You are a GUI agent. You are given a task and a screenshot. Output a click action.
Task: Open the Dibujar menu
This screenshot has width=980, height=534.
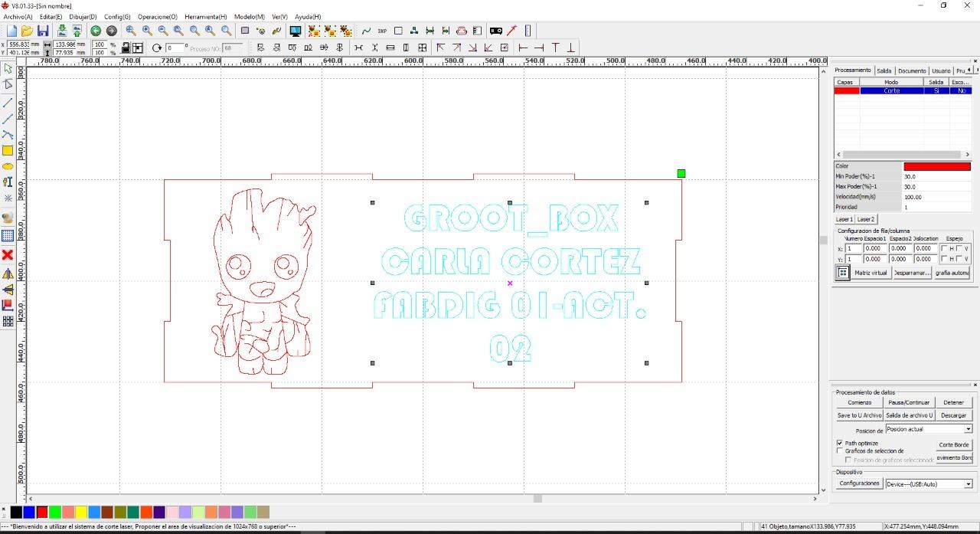coord(83,16)
